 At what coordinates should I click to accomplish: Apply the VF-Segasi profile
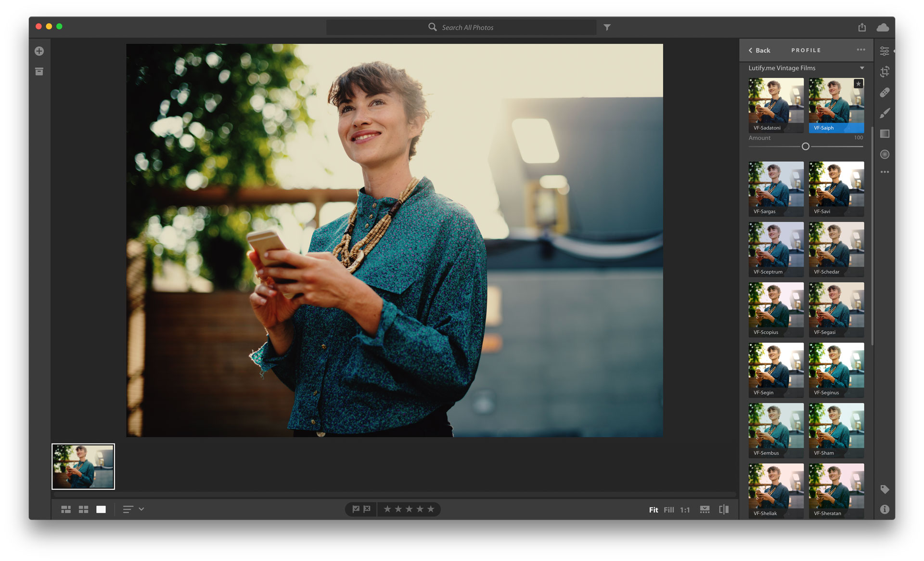[x=836, y=310]
